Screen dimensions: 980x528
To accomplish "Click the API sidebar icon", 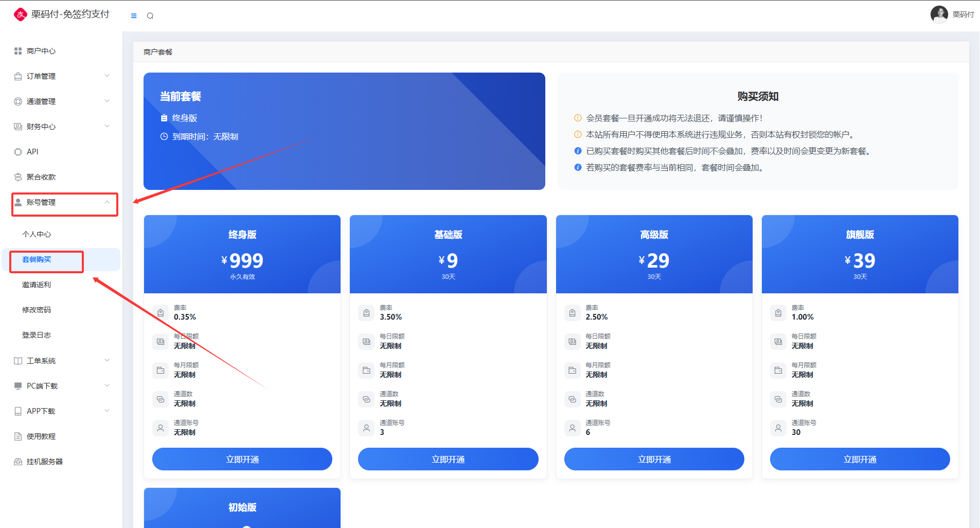I will [x=18, y=152].
